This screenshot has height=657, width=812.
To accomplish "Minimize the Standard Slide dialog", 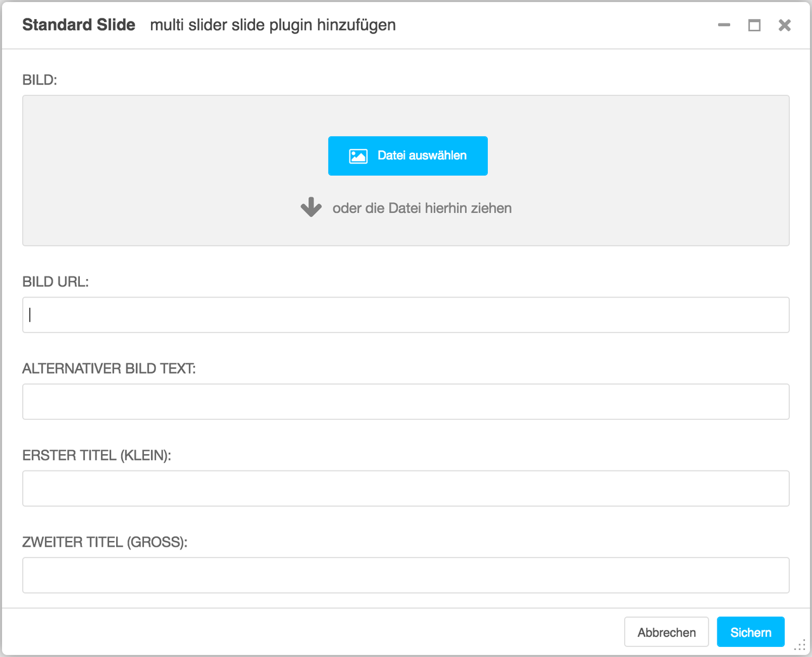I will coord(724,25).
